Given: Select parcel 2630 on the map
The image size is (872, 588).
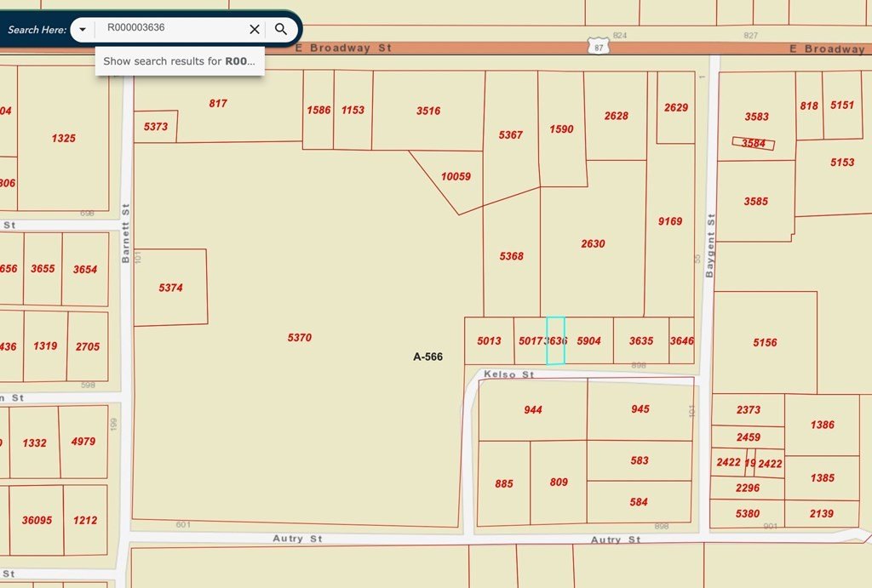Looking at the screenshot, I should coord(593,244).
